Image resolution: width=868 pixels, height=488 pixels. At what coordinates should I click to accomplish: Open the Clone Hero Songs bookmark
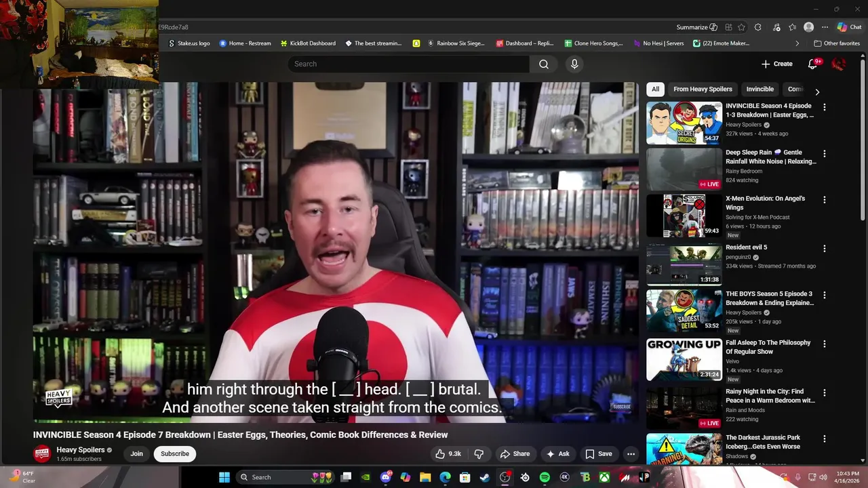(593, 43)
